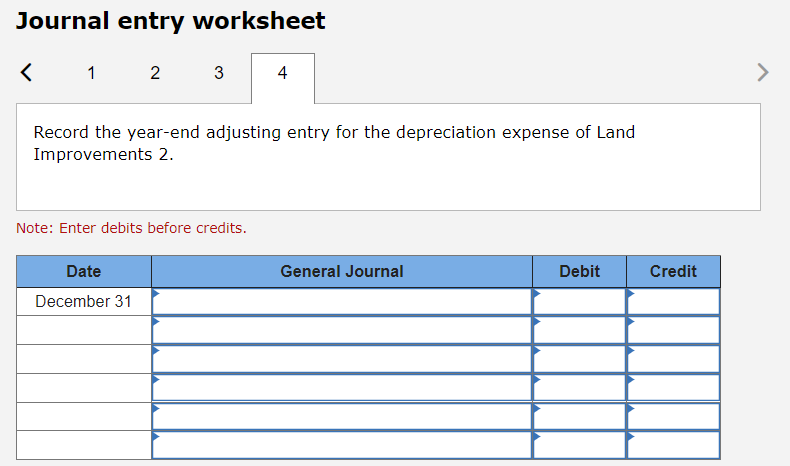
Task: Click the Land Improvements 2 instruction text
Action: point(334,143)
